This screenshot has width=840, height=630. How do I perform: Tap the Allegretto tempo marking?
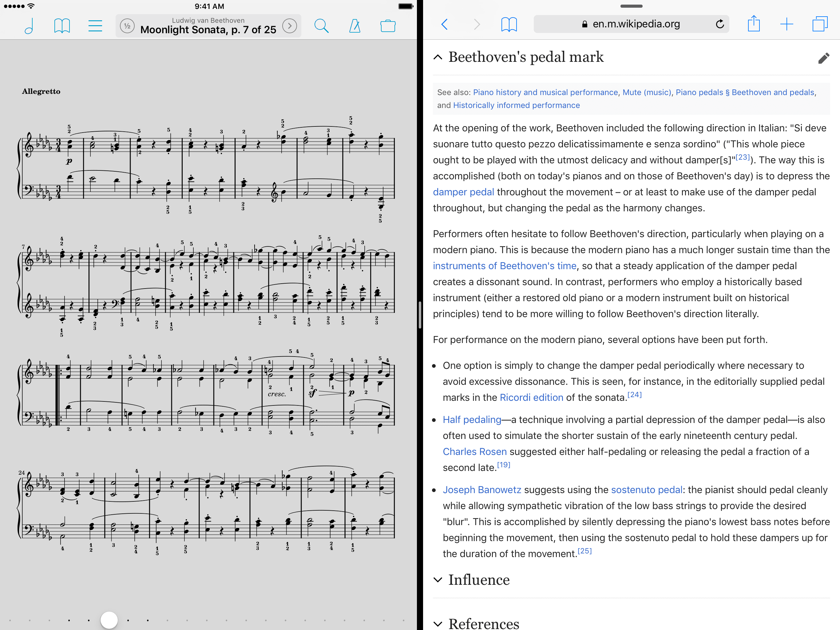[x=41, y=92]
